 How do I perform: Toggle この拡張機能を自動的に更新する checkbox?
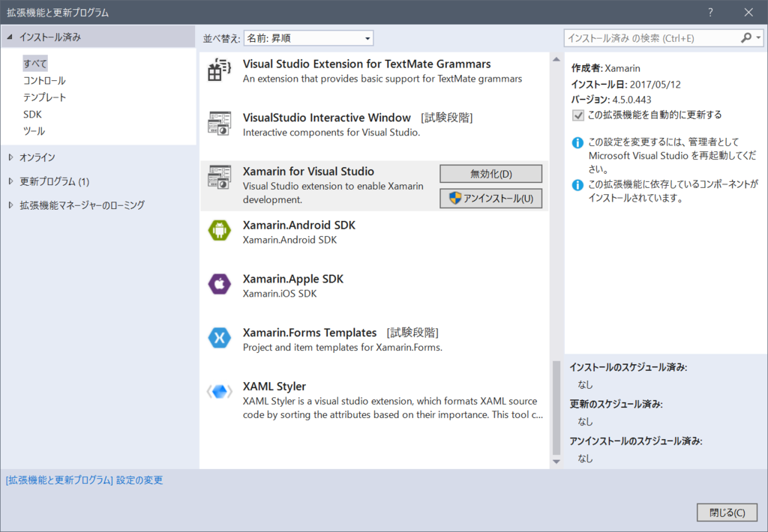point(578,115)
